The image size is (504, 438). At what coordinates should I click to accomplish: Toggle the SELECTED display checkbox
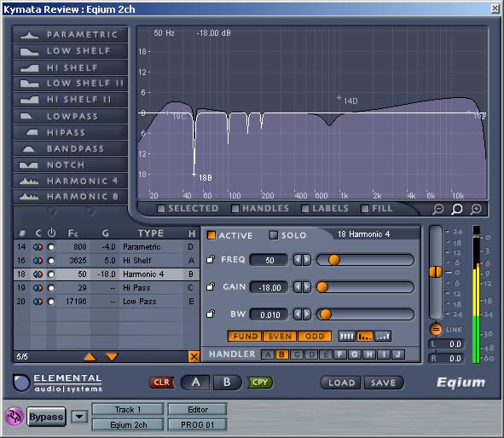161,209
